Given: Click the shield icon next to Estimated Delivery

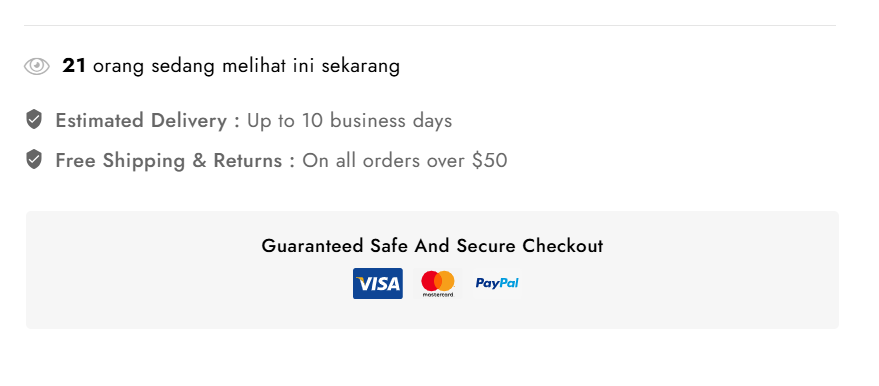Looking at the screenshot, I should pyautogui.click(x=34, y=119).
